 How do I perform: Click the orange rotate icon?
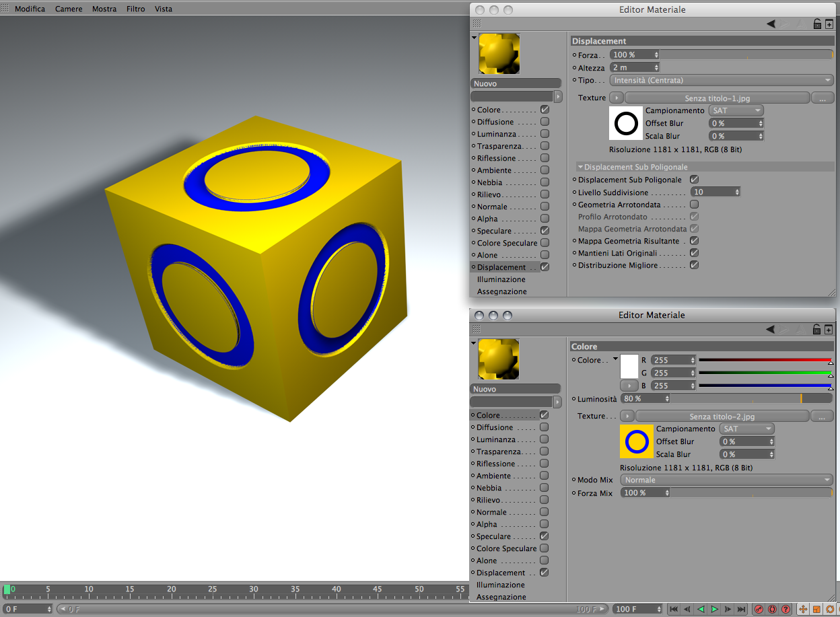pyautogui.click(x=830, y=609)
